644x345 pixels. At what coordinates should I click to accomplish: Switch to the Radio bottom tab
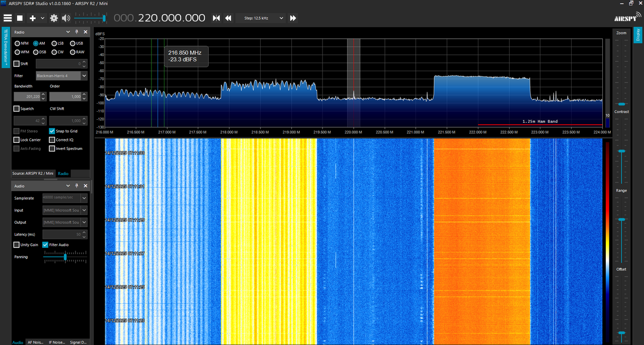pyautogui.click(x=63, y=174)
